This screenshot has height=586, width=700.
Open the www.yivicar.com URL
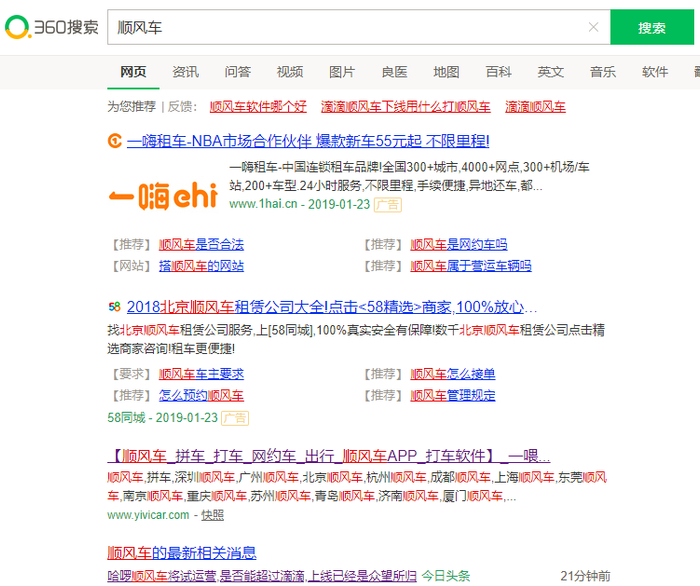coord(148,515)
